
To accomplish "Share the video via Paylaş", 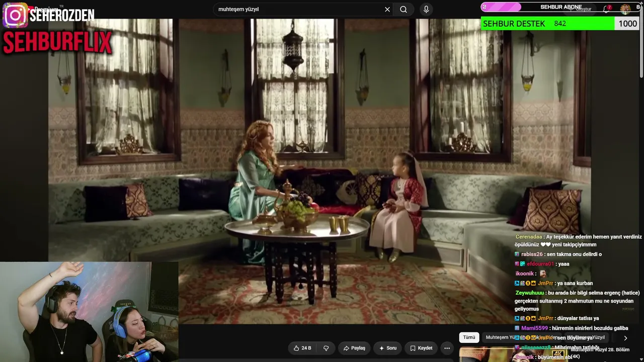I will 354,348.
